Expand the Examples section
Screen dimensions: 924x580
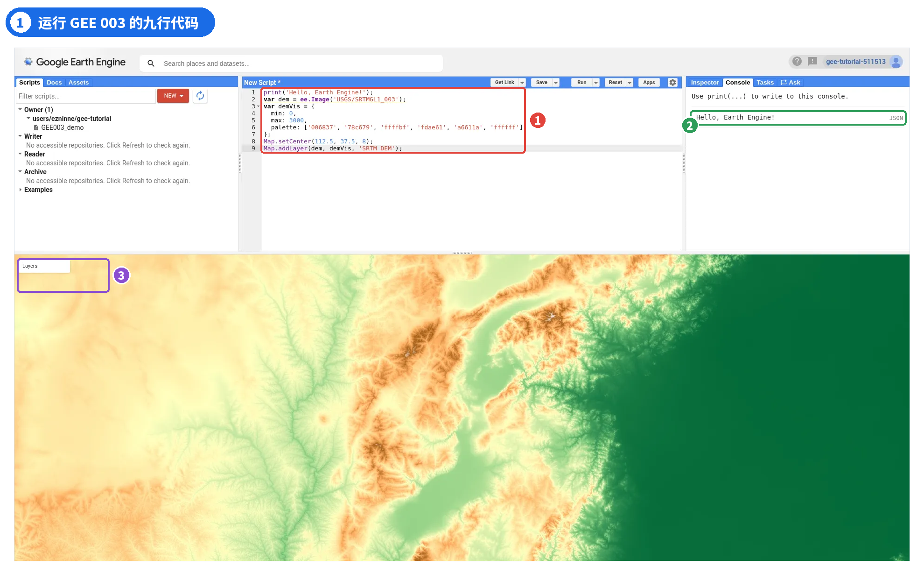click(x=20, y=190)
